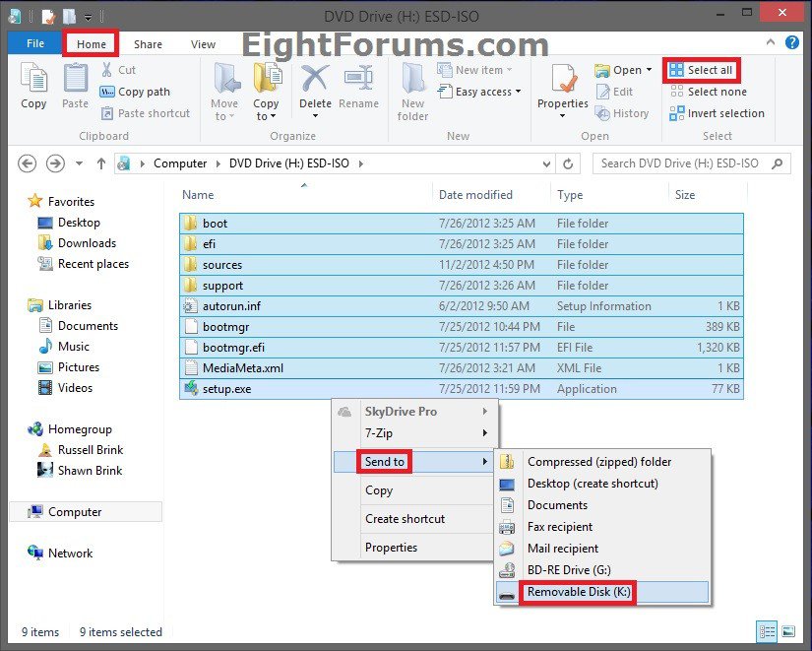812x651 pixels.
Task: Switch to the View ribbon tab
Action: click(x=203, y=44)
